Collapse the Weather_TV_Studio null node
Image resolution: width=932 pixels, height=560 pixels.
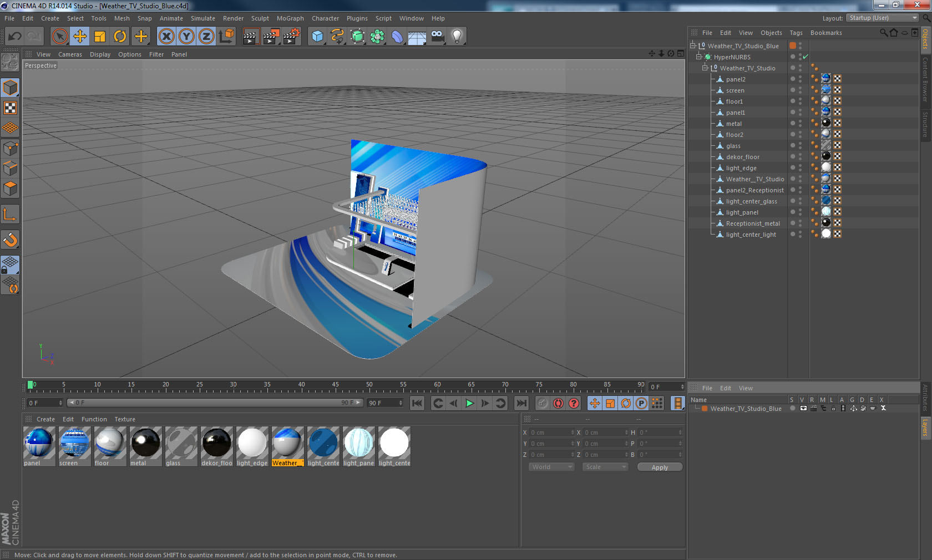[x=705, y=68]
